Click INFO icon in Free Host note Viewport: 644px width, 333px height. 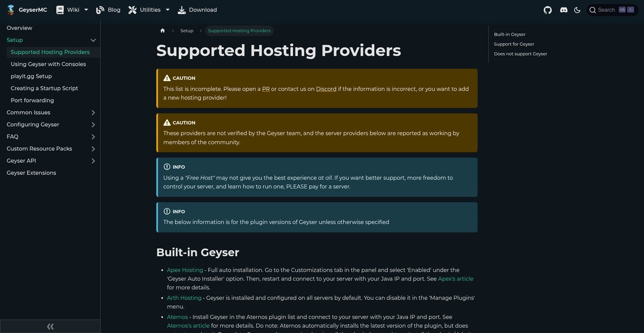pos(167,167)
